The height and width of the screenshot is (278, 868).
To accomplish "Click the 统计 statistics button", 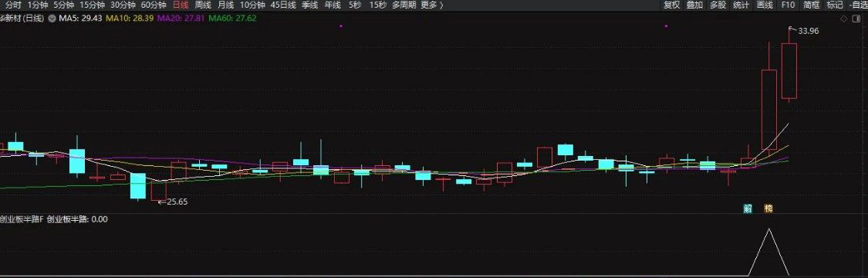I will click(x=741, y=5).
